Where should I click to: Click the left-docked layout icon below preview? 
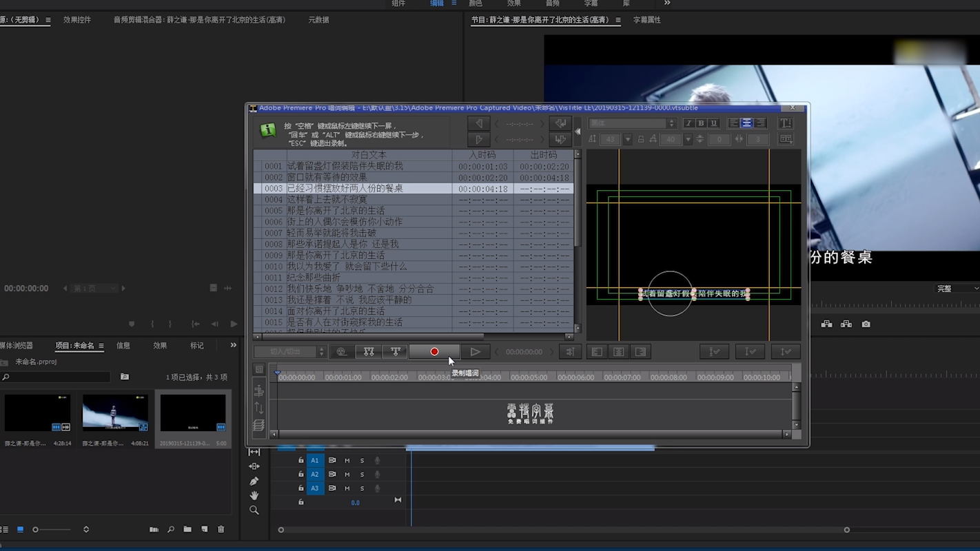(597, 352)
